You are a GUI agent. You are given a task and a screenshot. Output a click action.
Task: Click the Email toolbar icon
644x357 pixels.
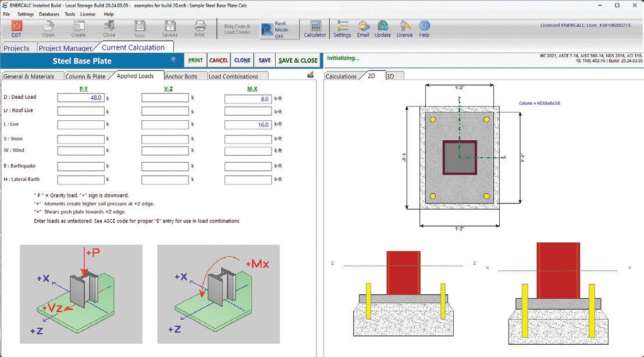click(x=363, y=28)
